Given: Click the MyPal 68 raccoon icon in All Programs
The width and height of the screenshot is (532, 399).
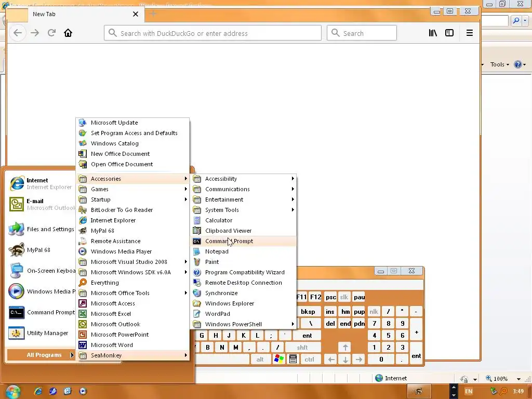Looking at the screenshot, I should click(83, 231).
